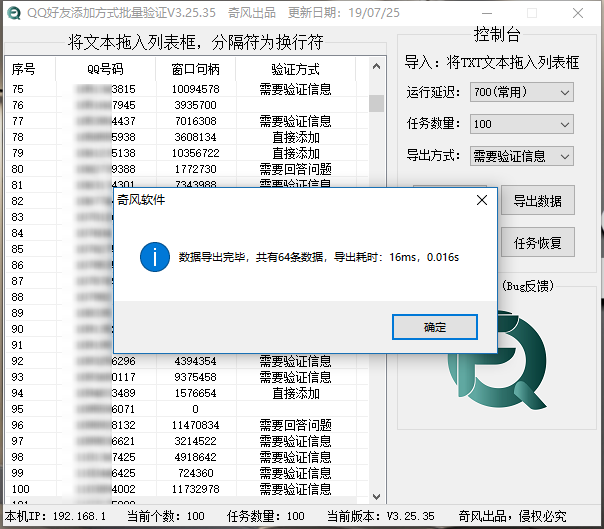Close the main application window
Screen dimensions: 604x529
(x=578, y=13)
